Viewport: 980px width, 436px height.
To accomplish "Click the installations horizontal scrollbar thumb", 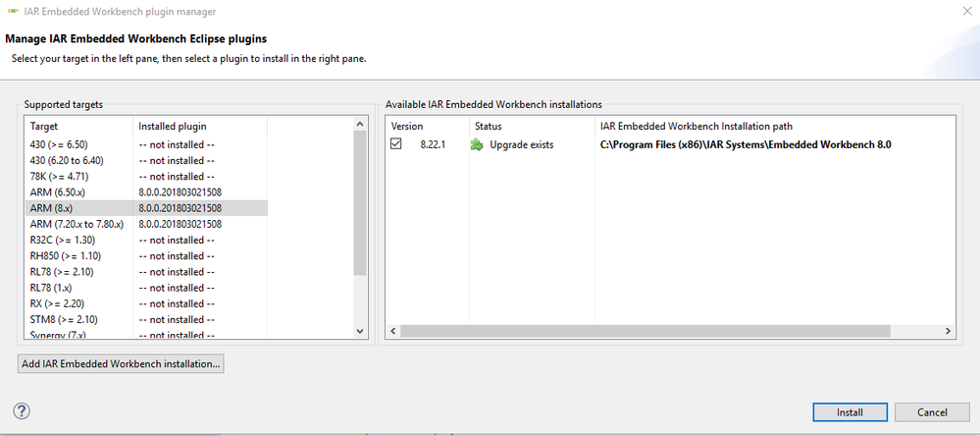I will 645,331.
